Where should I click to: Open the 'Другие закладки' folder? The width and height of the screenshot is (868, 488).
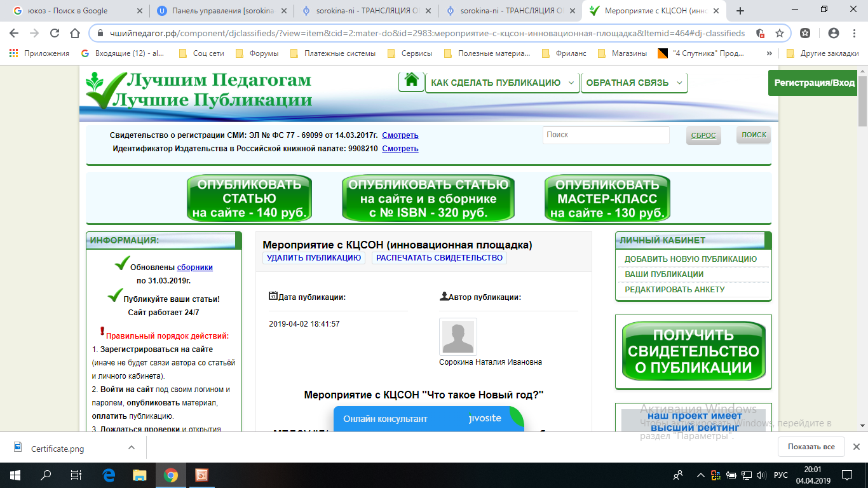click(822, 53)
